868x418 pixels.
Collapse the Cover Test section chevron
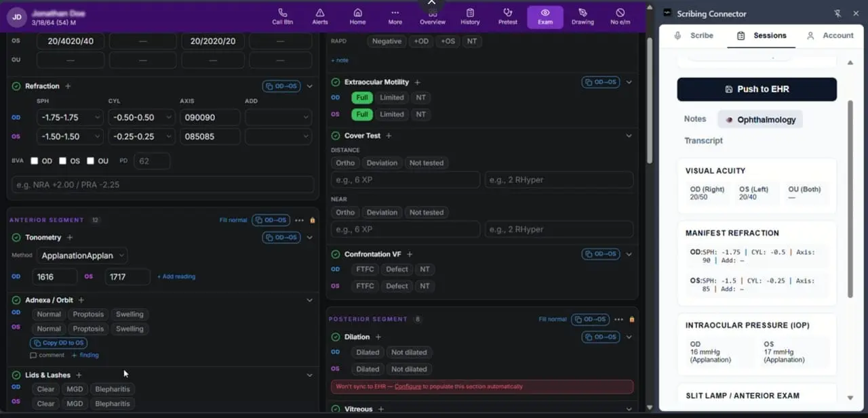pyautogui.click(x=629, y=135)
